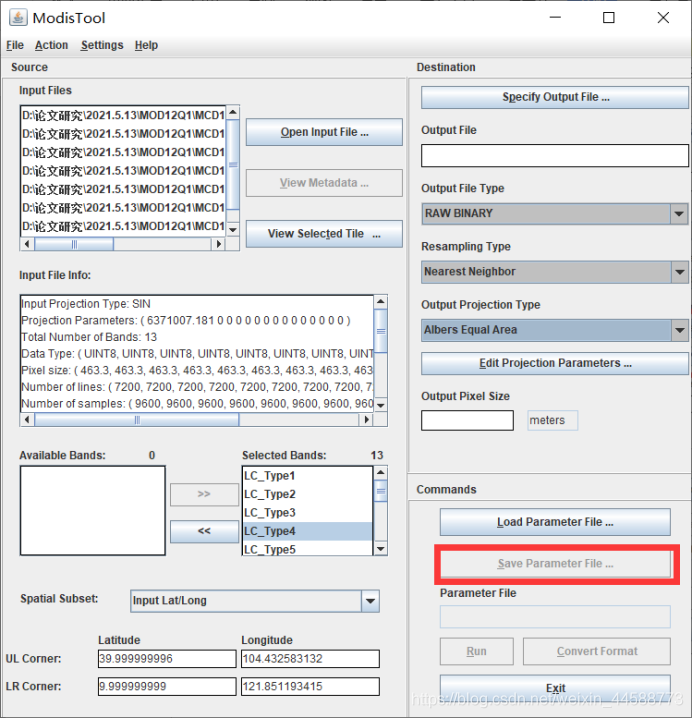Click Input Files horizontal scrollbar thumb
This screenshot has height=718, width=693.
pyautogui.click(x=74, y=244)
